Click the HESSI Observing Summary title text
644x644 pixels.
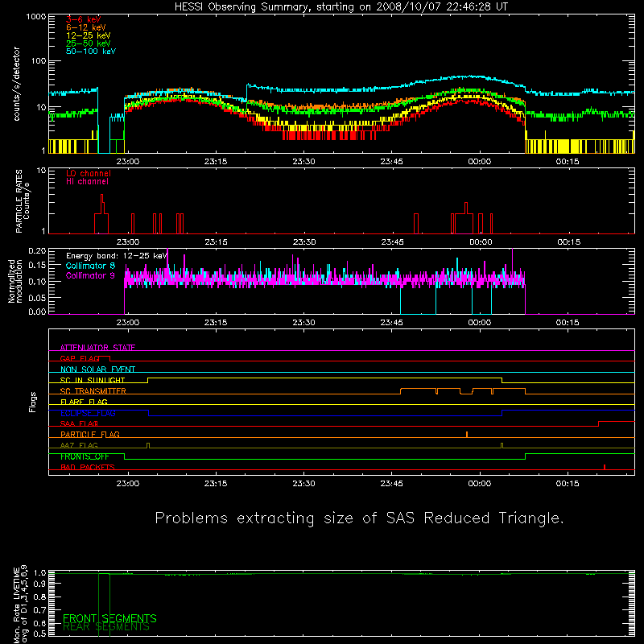(341, 7)
